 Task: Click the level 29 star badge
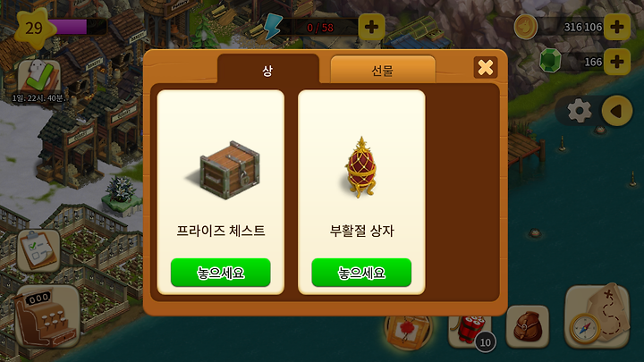pyautogui.click(x=35, y=29)
